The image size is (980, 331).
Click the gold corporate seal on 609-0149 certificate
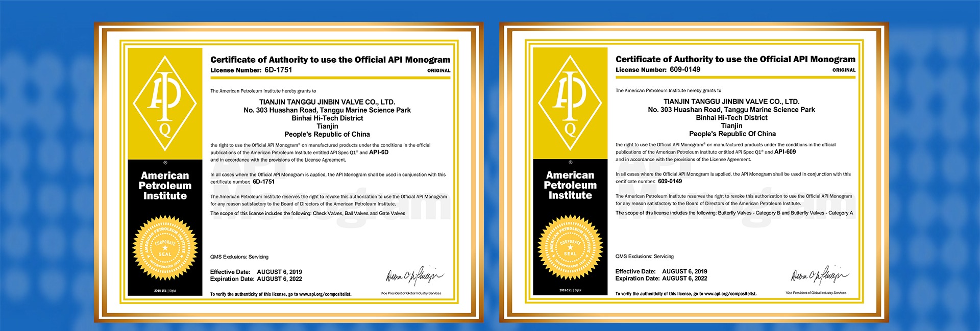coord(570,247)
